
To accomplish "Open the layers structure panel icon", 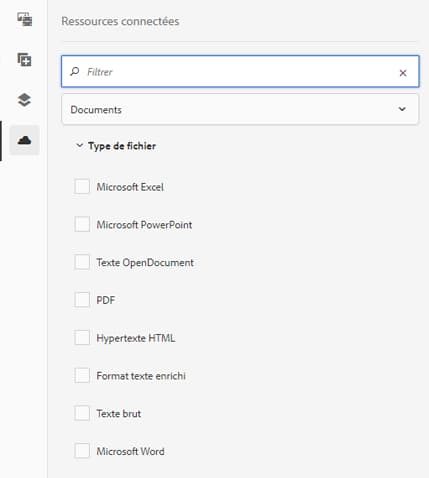I will (x=24, y=100).
